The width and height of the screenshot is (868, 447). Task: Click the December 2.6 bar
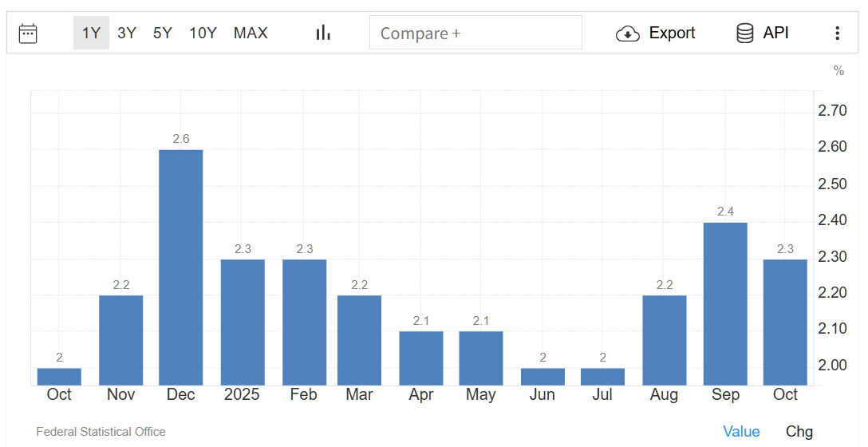(x=181, y=267)
